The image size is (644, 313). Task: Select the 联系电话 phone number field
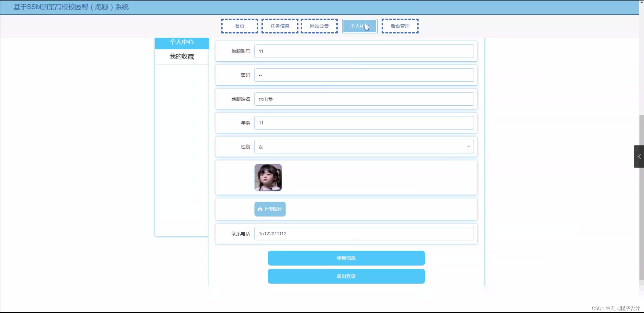tap(364, 234)
